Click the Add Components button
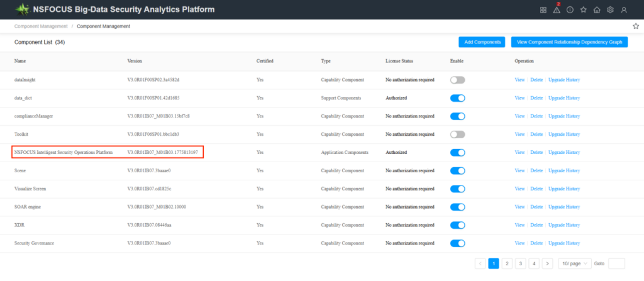This screenshot has width=644, height=281. (x=481, y=42)
